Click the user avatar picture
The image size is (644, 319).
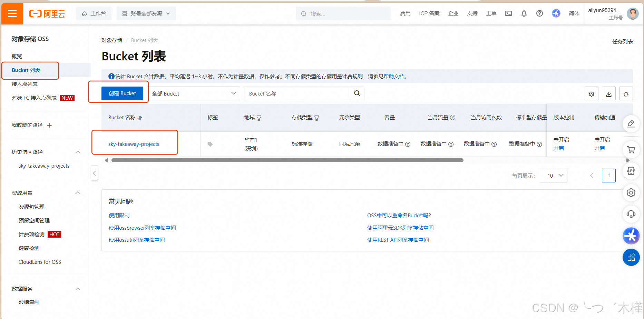pyautogui.click(x=633, y=14)
